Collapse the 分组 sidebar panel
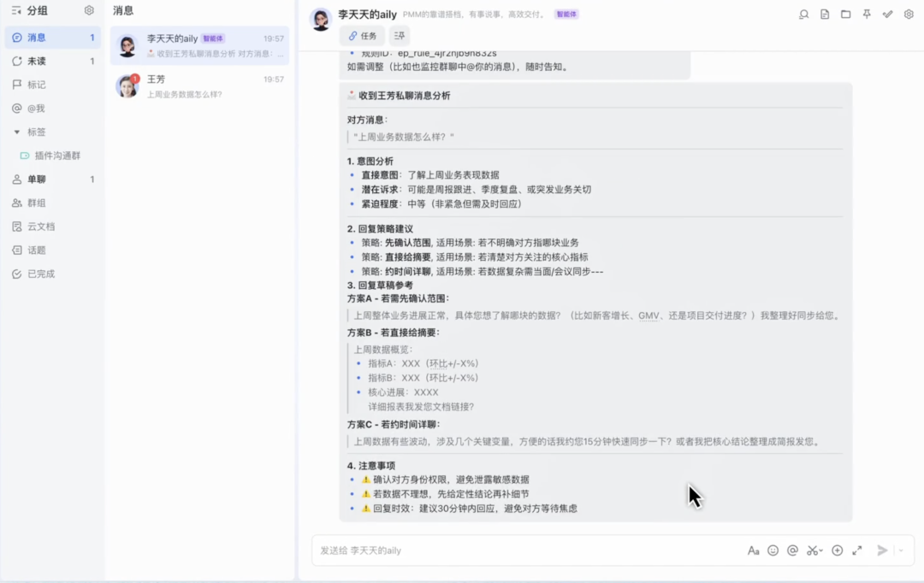 (x=16, y=10)
